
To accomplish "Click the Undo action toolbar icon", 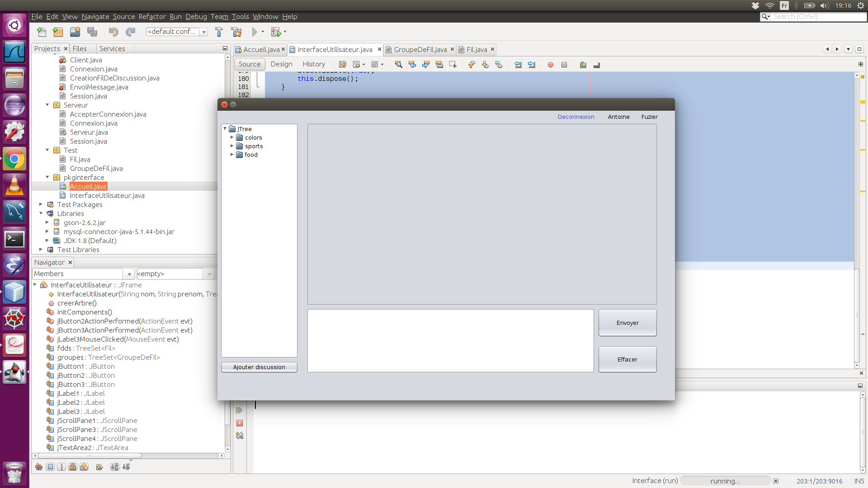I will point(113,32).
